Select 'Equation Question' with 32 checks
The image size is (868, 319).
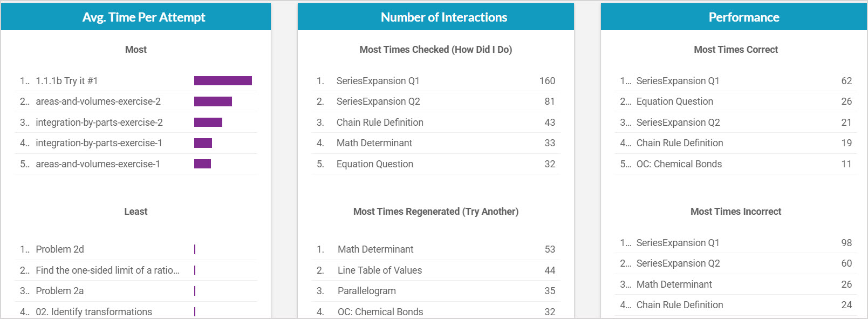tap(374, 164)
